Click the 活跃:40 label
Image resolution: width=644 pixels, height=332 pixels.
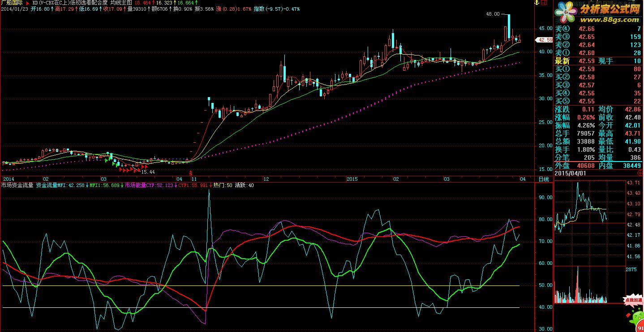245,185
